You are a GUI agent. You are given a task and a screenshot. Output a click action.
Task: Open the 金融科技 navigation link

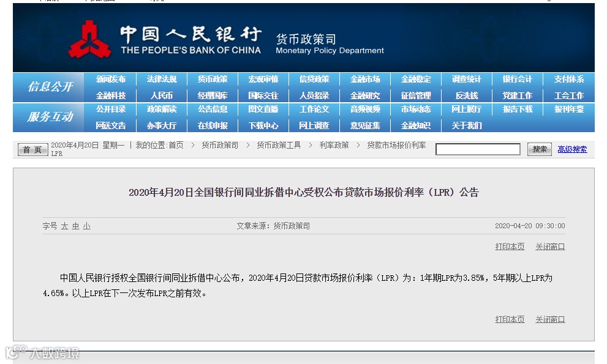tap(111, 95)
